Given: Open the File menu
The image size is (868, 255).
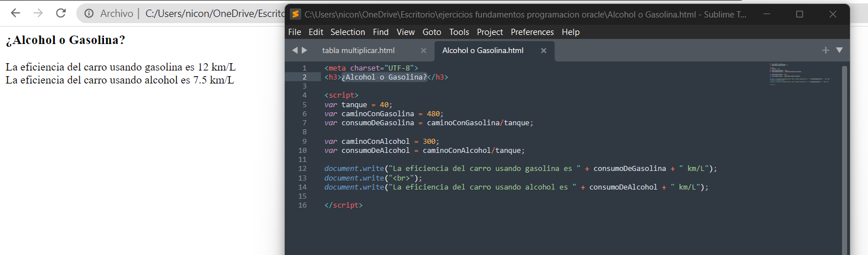Looking at the screenshot, I should pos(294,32).
